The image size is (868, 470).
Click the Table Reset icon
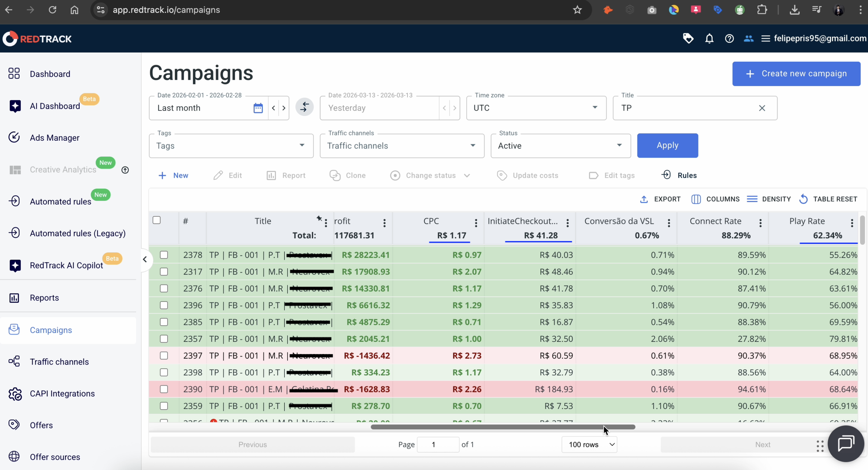803,199
